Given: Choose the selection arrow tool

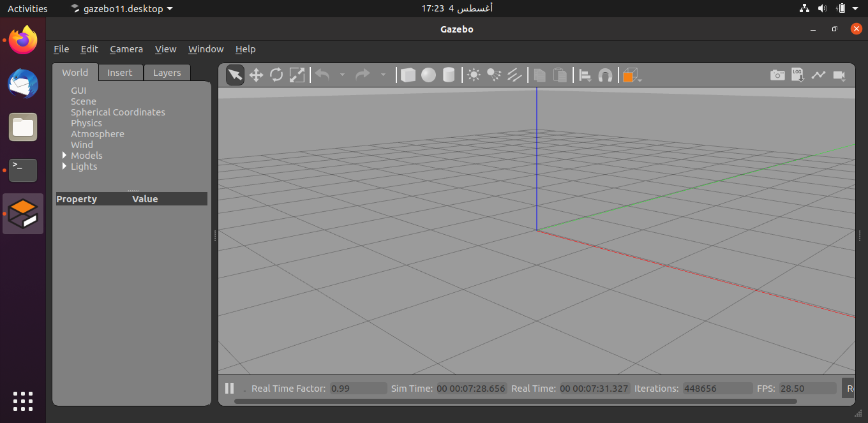Looking at the screenshot, I should pos(235,75).
